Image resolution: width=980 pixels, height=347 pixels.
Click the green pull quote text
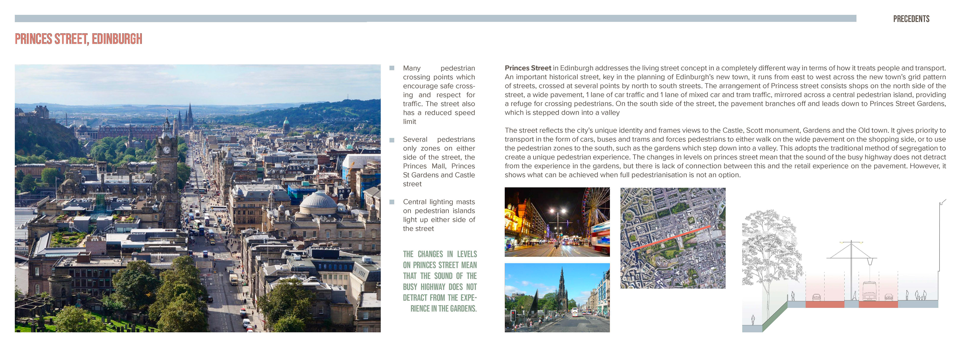click(x=440, y=281)
